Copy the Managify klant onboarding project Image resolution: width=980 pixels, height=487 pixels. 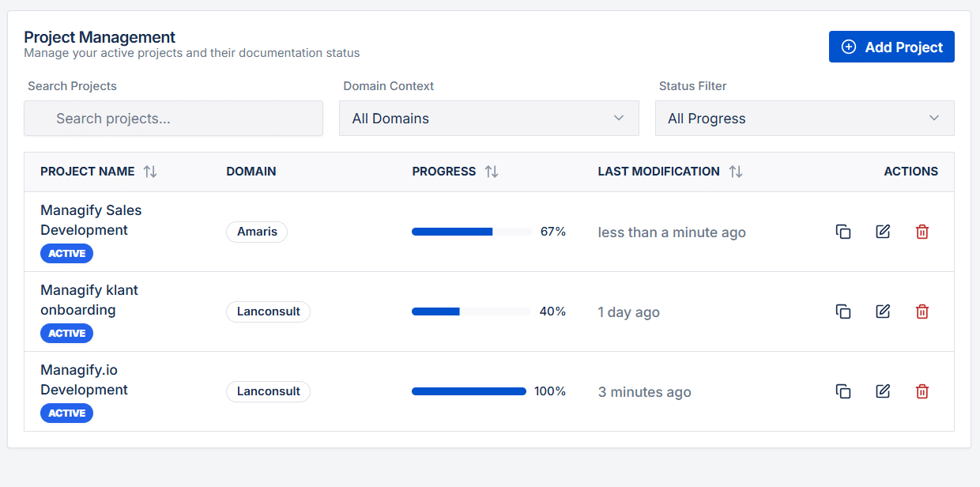click(843, 311)
